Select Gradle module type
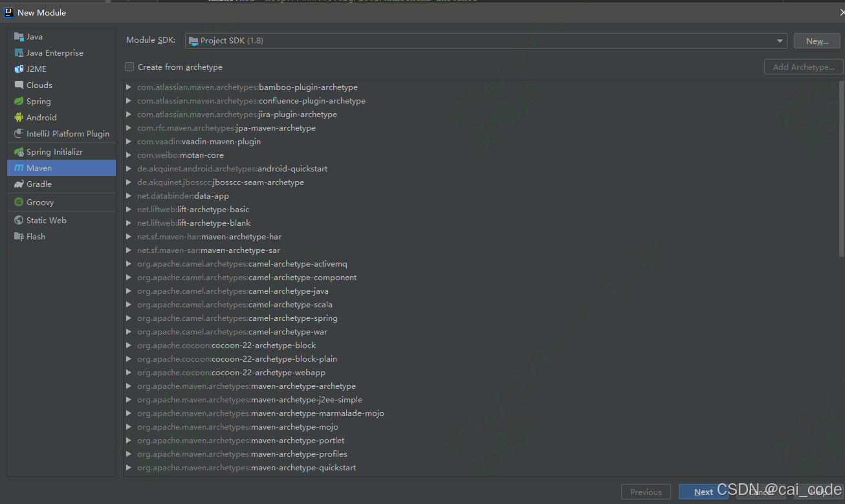The width and height of the screenshot is (845, 504). pos(61,184)
